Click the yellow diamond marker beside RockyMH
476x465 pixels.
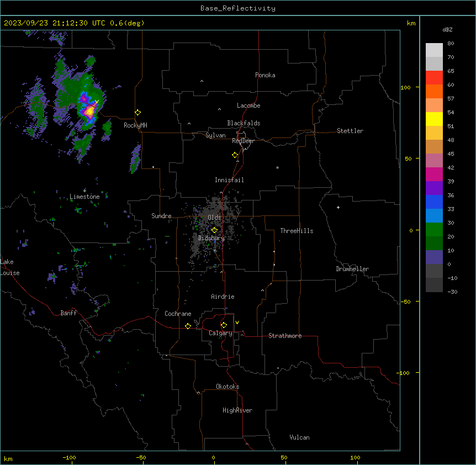[x=137, y=113]
